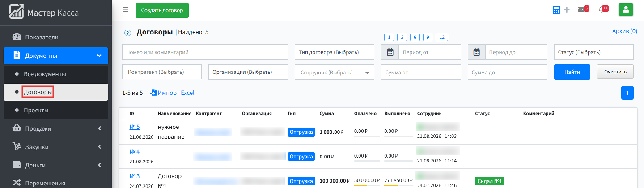Click Оплачено progress bar of contract №5
The height and width of the screenshot is (188, 644).
[367, 136]
